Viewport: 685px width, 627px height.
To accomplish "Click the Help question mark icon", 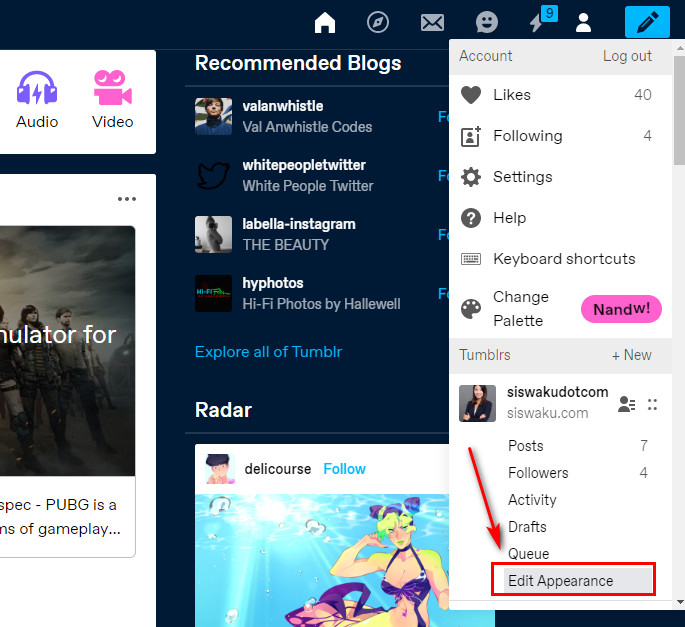I will point(471,218).
